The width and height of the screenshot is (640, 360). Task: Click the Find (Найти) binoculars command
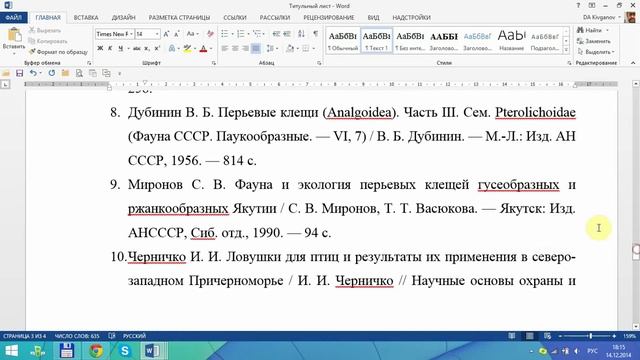(589, 31)
